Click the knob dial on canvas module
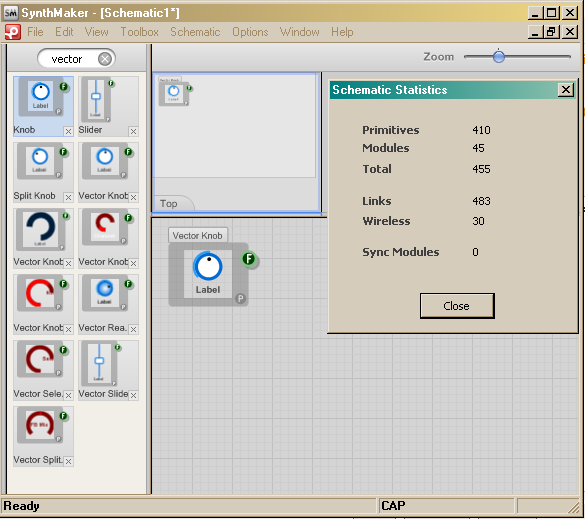 [208, 266]
